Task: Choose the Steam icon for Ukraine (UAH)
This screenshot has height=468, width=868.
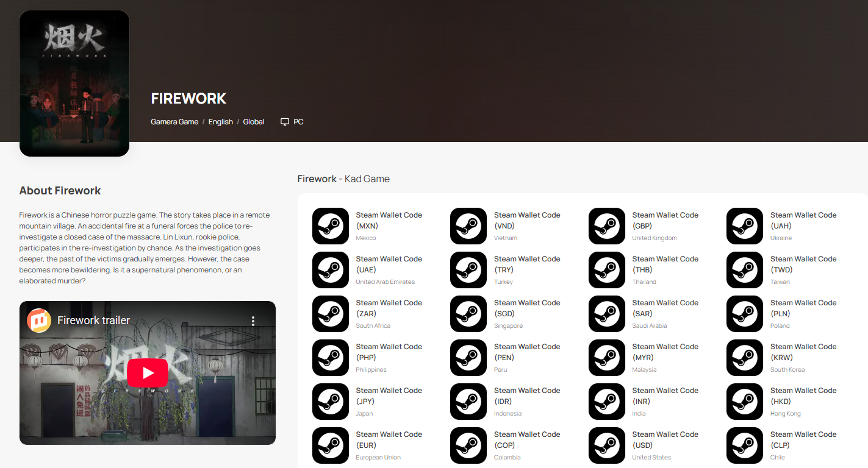Action: coord(744,226)
